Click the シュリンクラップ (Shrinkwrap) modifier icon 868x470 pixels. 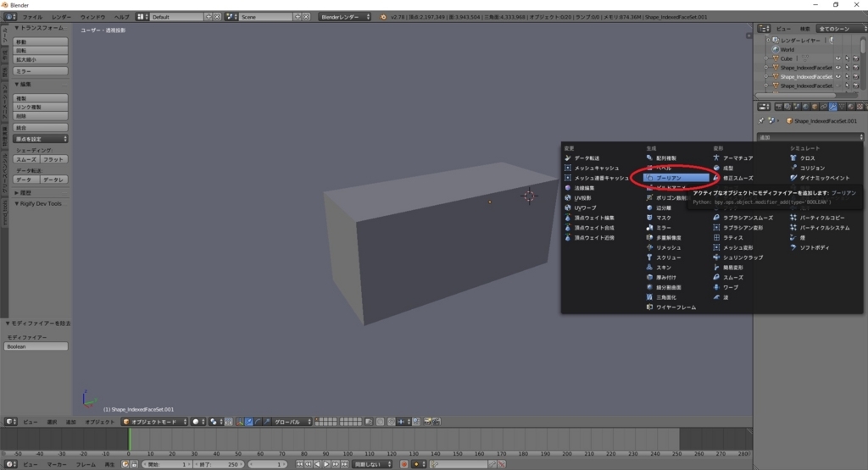coord(716,257)
